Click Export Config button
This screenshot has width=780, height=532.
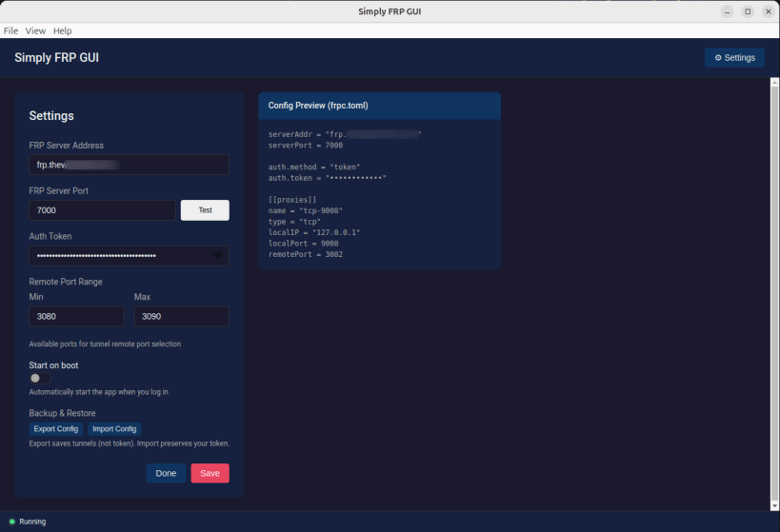point(55,428)
